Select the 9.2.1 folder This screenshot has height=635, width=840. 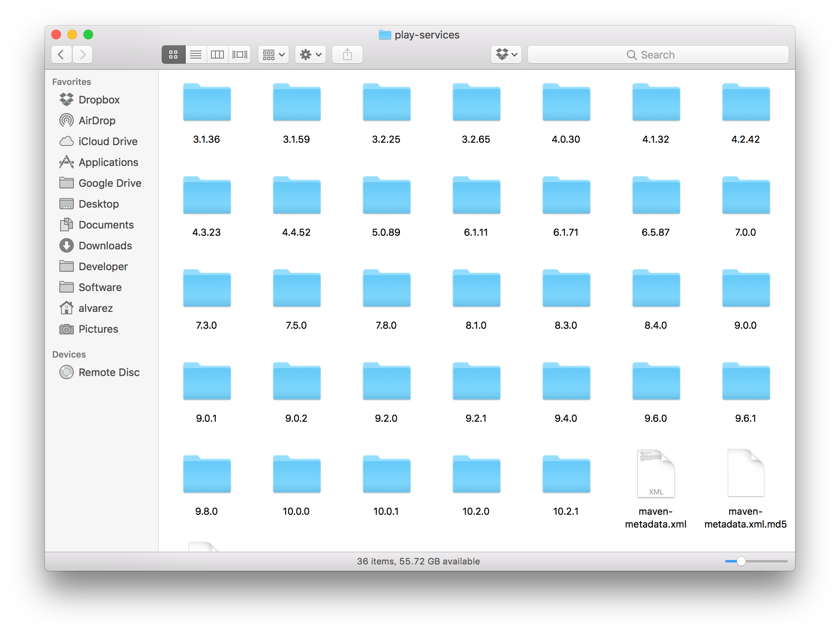tap(477, 381)
